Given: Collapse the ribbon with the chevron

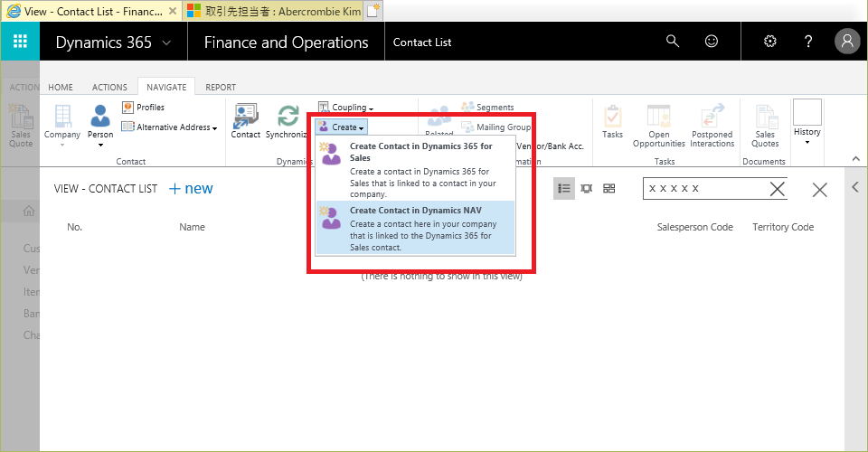Looking at the screenshot, I should [x=856, y=159].
